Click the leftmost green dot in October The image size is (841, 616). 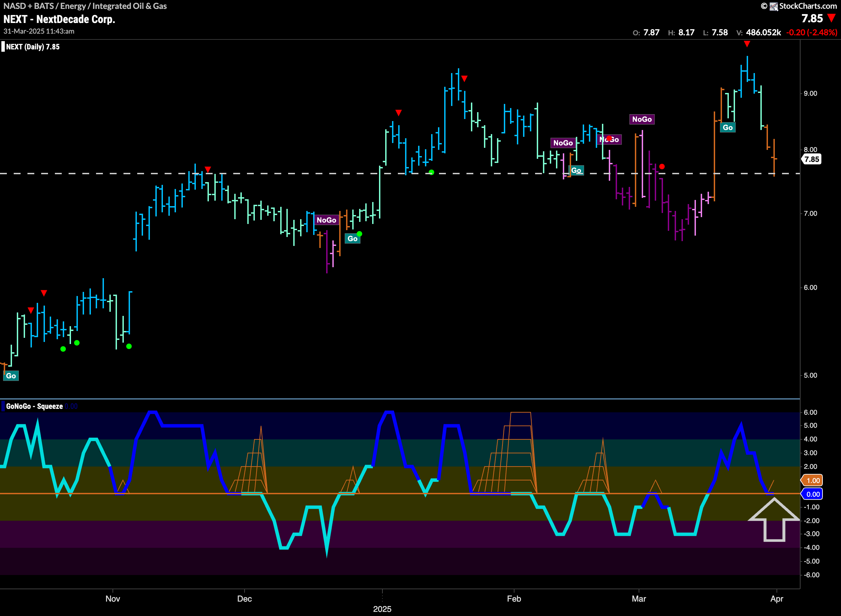coord(63,349)
